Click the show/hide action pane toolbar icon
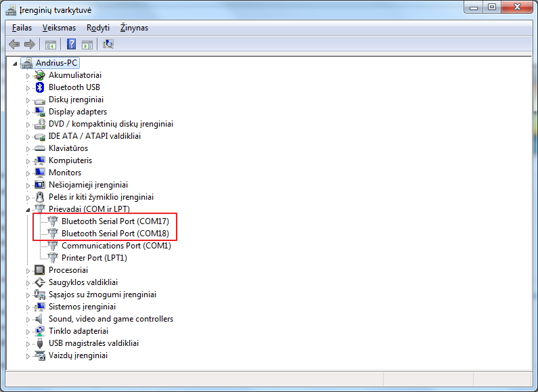This screenshot has height=392, width=538. pos(87,44)
